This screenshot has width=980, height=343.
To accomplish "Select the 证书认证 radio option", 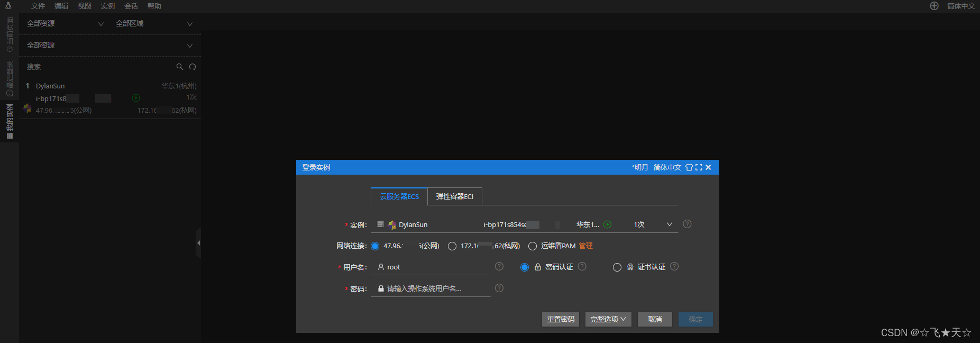I will (617, 267).
